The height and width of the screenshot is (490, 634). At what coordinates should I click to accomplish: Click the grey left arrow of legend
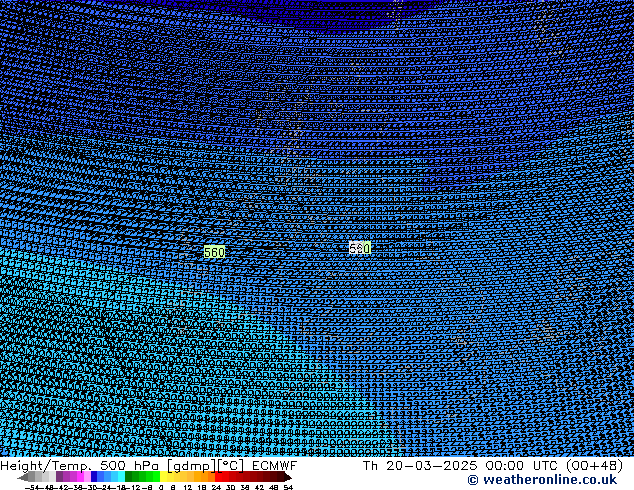point(22,477)
